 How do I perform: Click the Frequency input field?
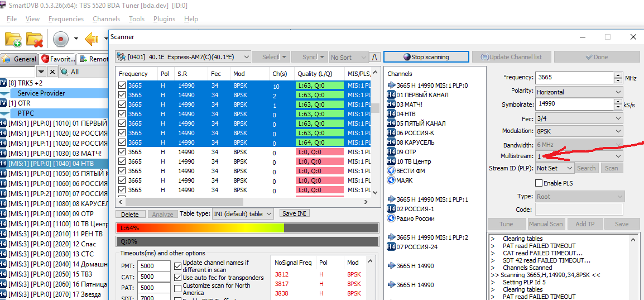click(573, 78)
